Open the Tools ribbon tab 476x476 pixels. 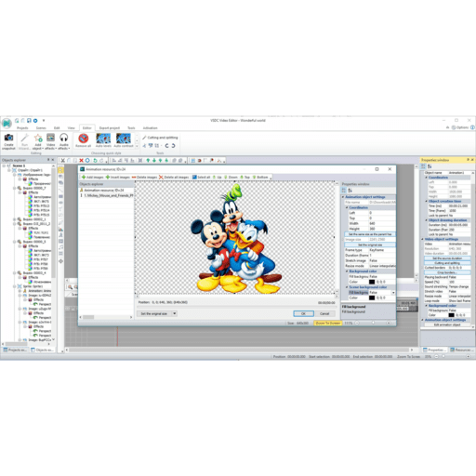pyautogui.click(x=131, y=128)
